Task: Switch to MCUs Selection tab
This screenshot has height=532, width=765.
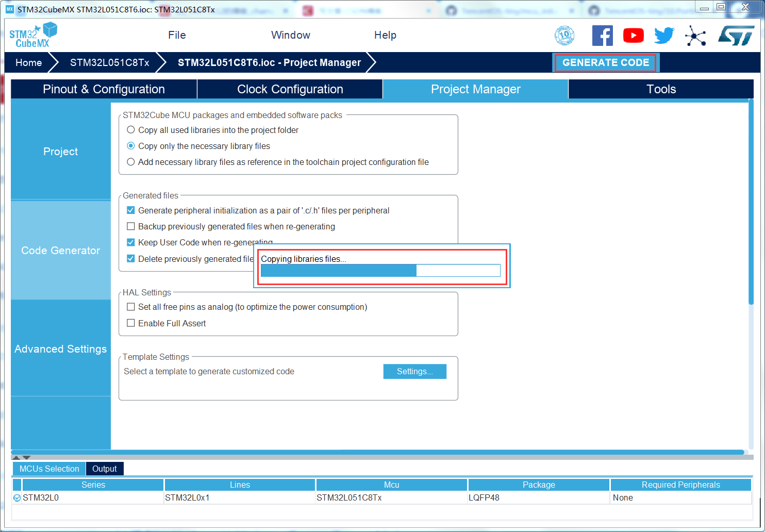Action: point(49,469)
